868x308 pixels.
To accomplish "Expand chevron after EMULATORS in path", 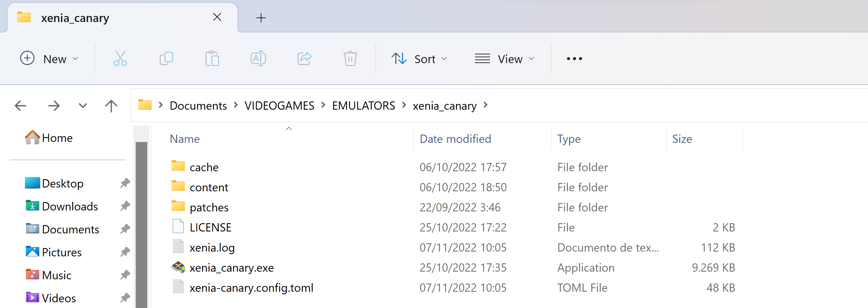I will (404, 105).
